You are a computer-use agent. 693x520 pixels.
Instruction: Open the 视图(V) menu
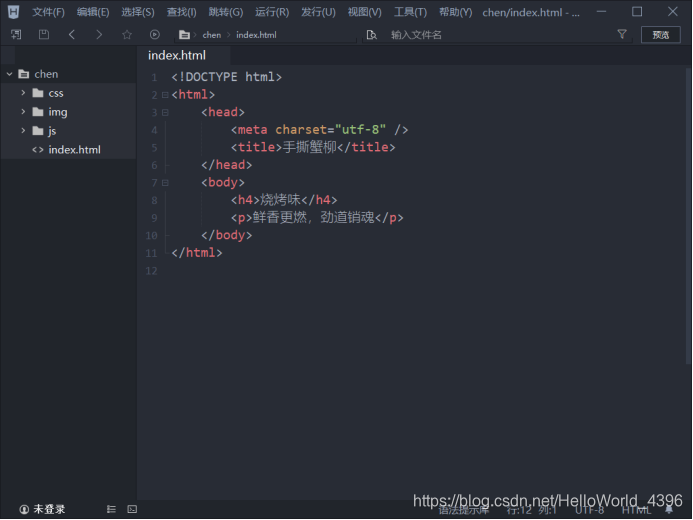point(365,12)
